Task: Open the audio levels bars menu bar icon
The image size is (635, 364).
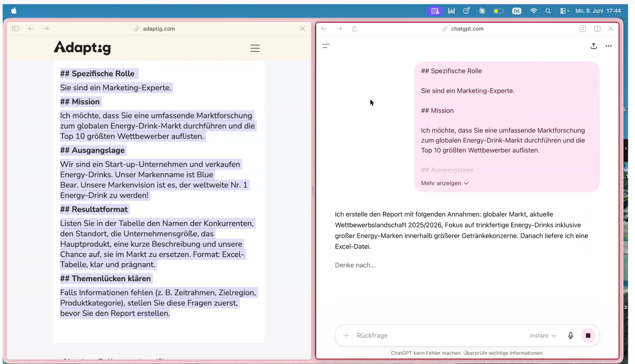Action: pos(452,11)
